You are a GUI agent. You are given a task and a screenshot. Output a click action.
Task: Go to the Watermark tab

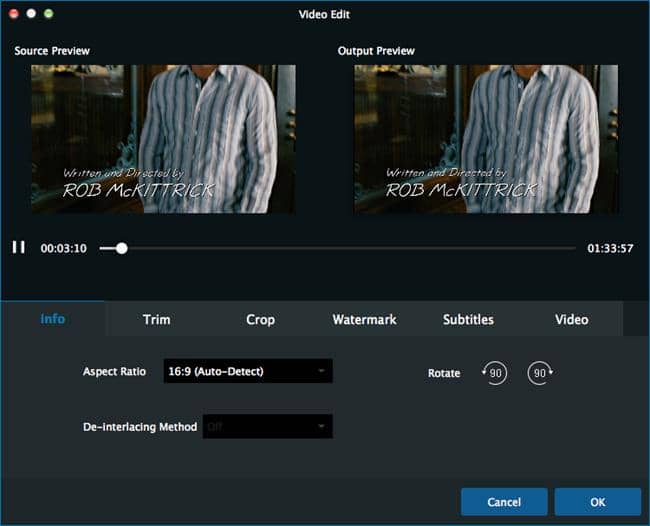click(x=364, y=319)
